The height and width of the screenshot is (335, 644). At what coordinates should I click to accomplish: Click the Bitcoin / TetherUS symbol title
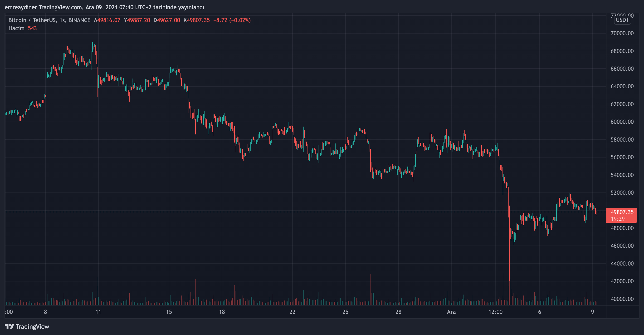(x=32, y=20)
